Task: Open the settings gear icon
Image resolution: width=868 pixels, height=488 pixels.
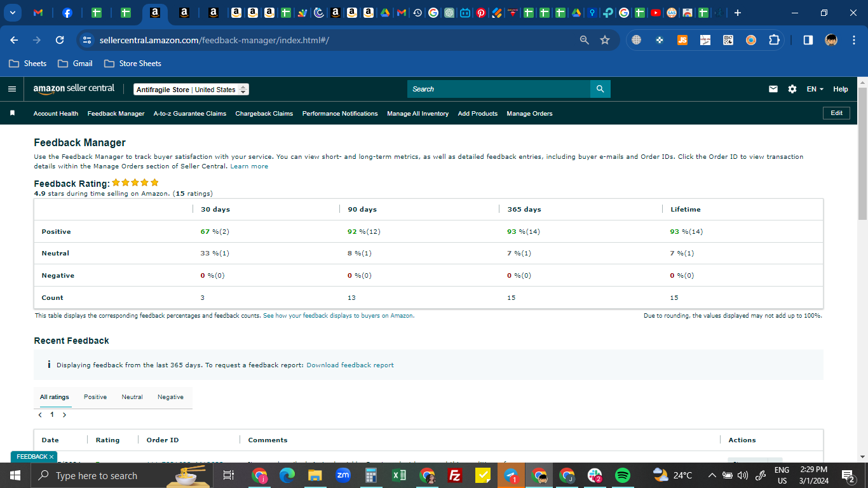Action: [792, 89]
